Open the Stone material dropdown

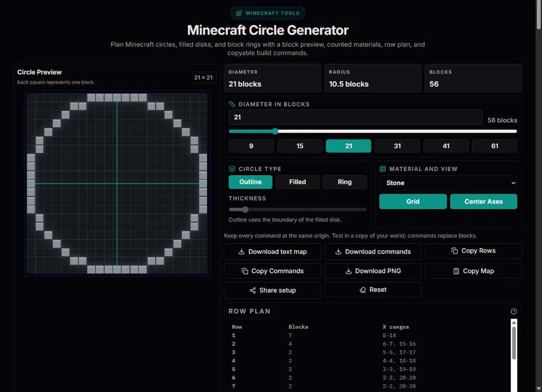tap(449, 183)
